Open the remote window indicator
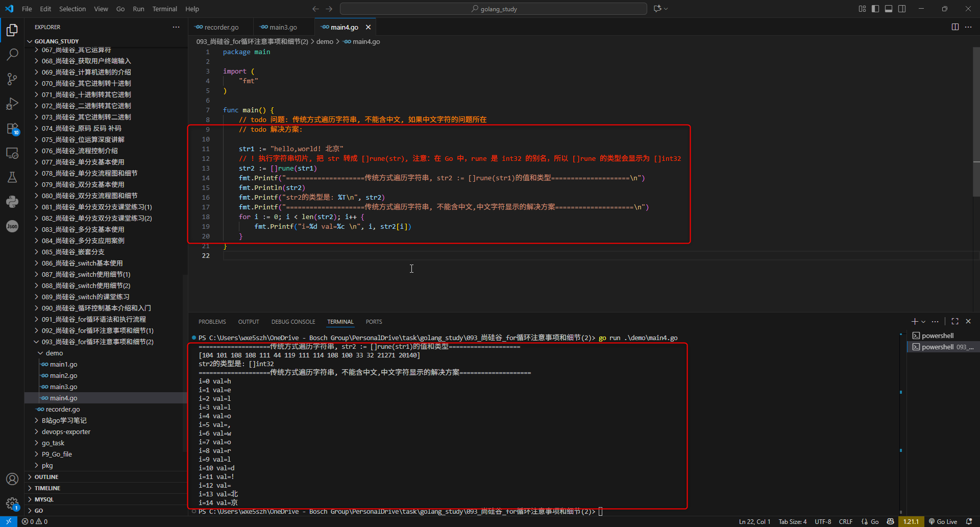Screen dimensions: 980x527 click(x=9, y=521)
